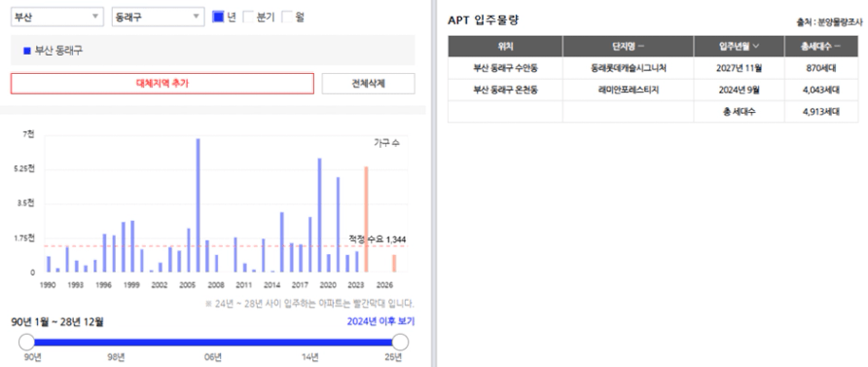Click the 가구 수 chart label
Image resolution: width=868 pixels, height=367 pixels.
386,143
